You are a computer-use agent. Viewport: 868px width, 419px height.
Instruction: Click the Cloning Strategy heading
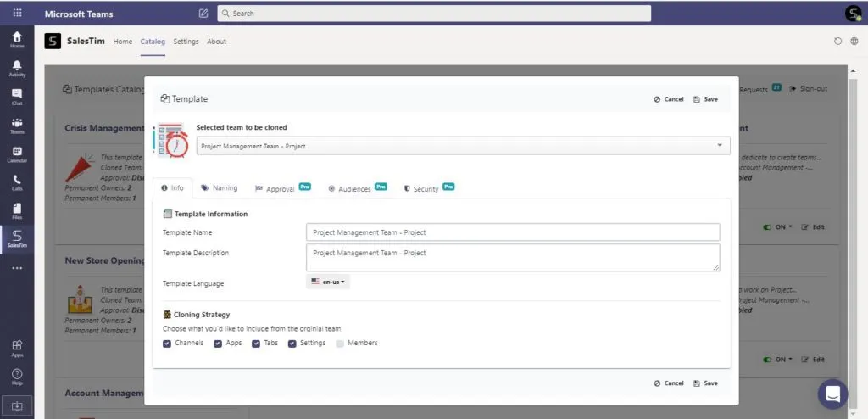[x=197, y=314]
